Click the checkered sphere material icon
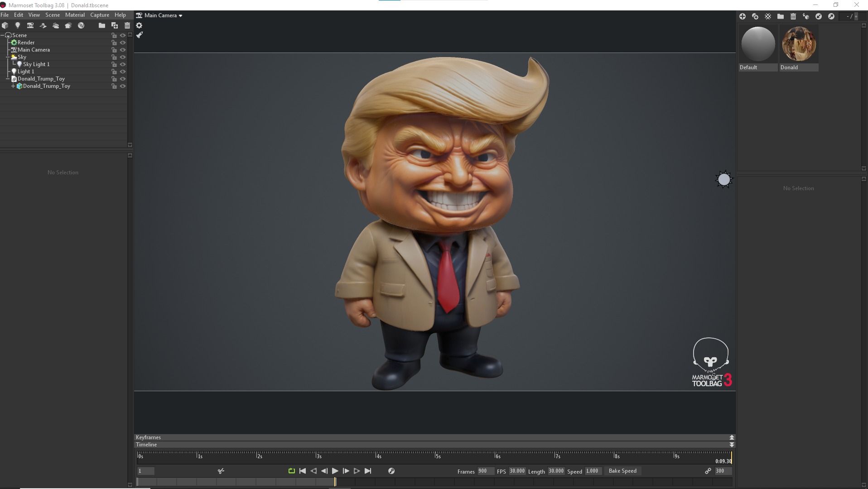This screenshot has height=489, width=868. [768, 16]
